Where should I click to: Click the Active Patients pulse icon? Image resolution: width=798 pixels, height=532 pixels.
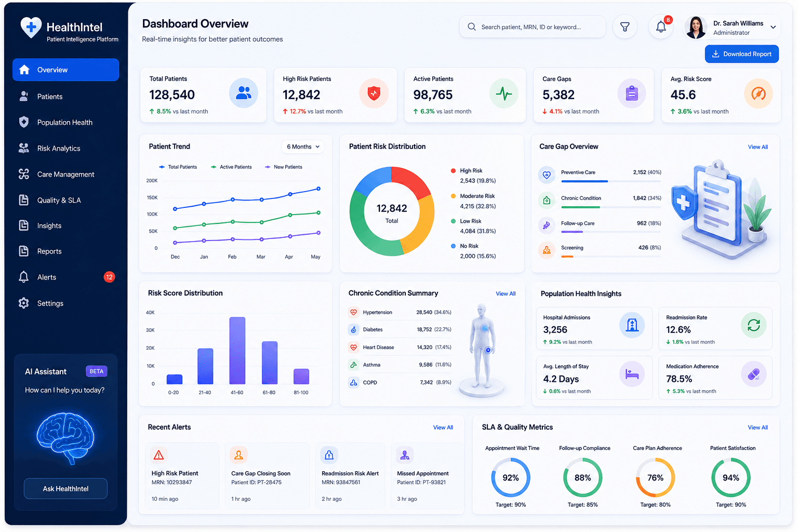504,94
